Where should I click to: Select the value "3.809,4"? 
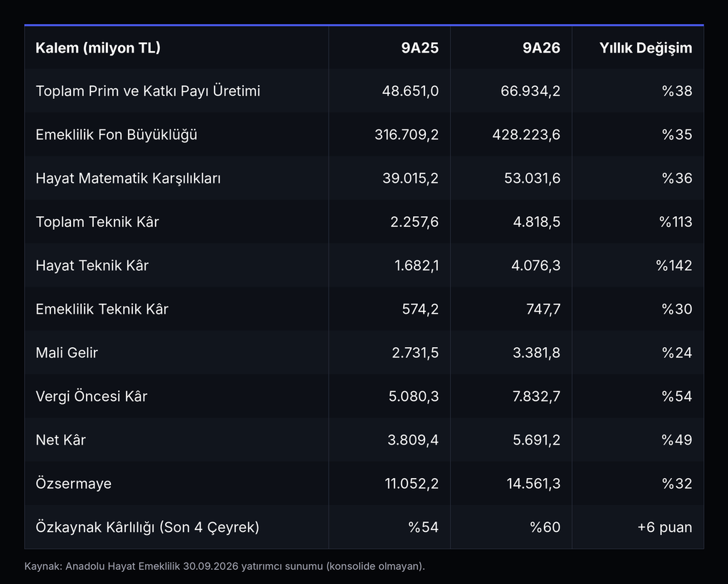413,440
